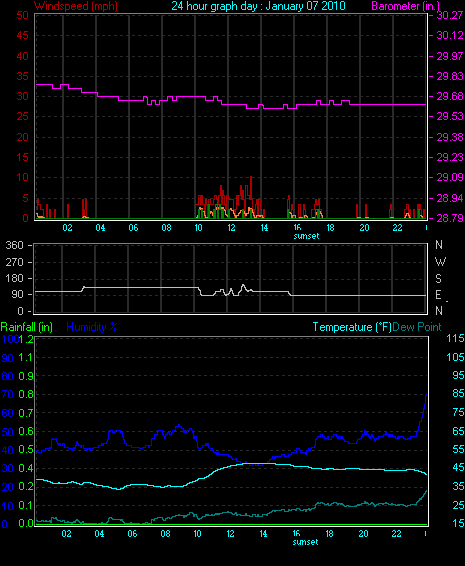The height and width of the screenshot is (566, 465).
Task: Click the 12 hour tick on wind graph
Action: click(231, 228)
